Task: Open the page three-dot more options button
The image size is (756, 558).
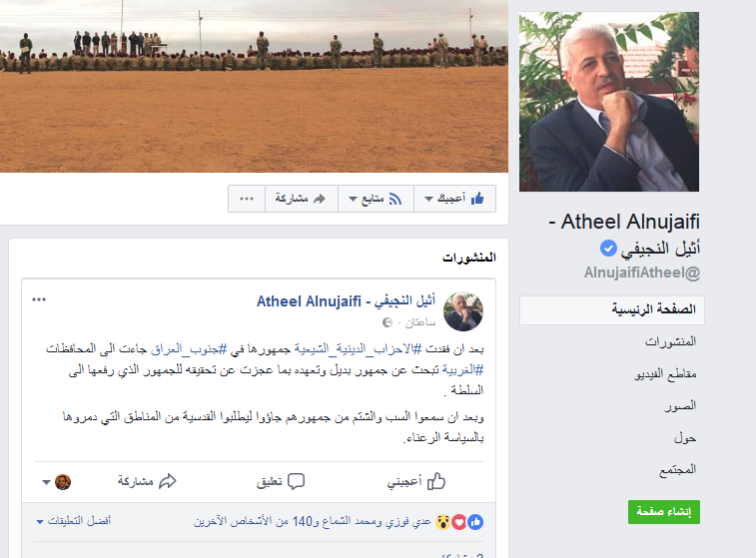Action: 247,199
